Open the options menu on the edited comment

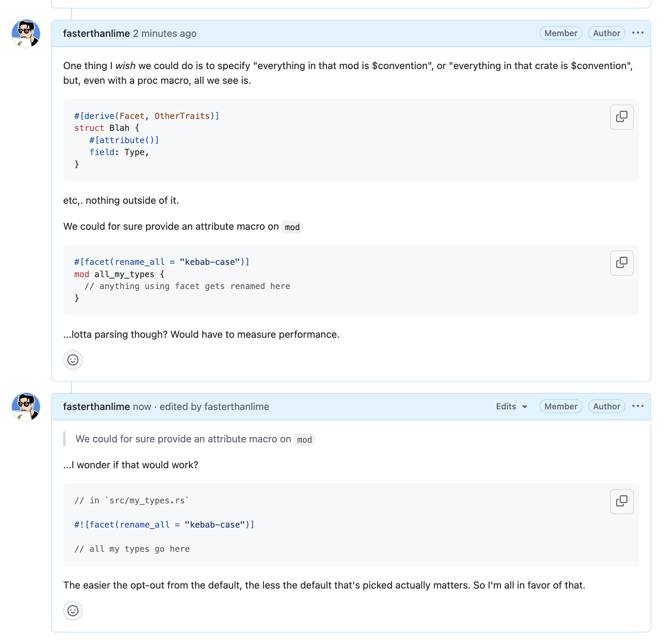click(638, 406)
